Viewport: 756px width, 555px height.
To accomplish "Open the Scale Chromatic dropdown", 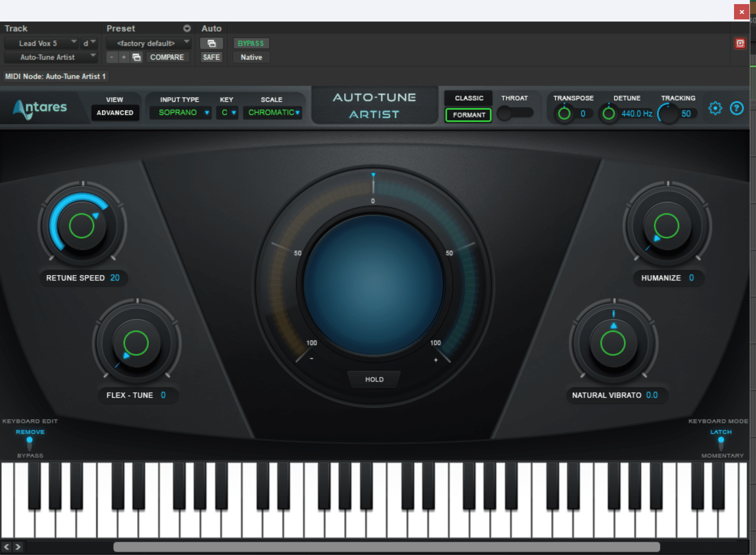I will coord(272,112).
